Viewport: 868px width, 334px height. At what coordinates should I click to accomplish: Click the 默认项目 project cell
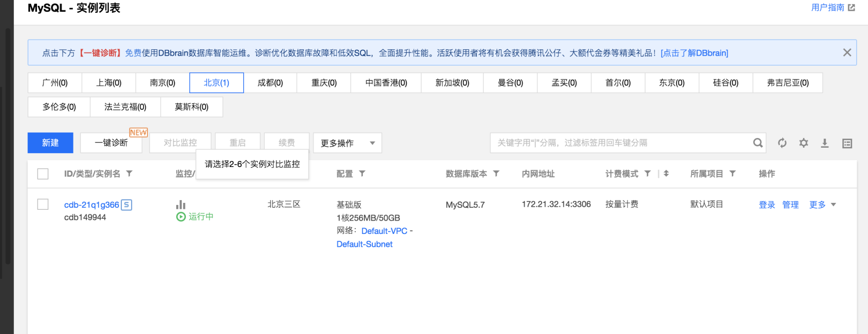[x=707, y=204]
